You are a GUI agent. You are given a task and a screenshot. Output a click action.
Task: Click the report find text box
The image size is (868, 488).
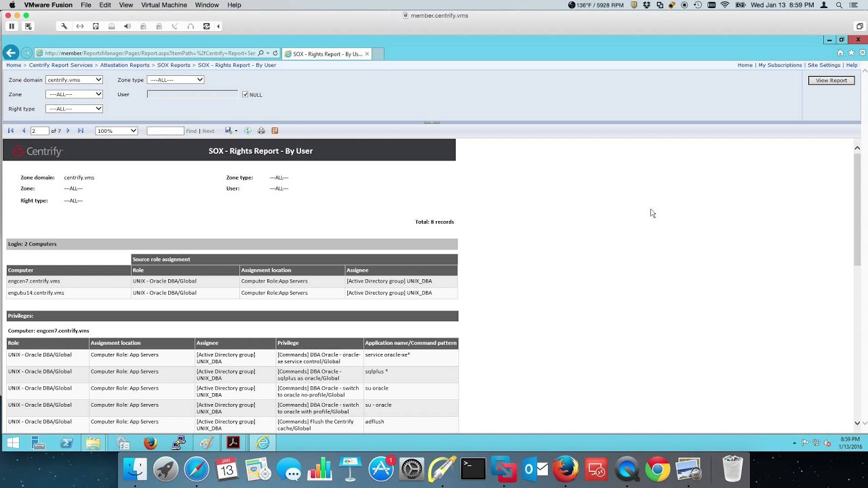165,131
